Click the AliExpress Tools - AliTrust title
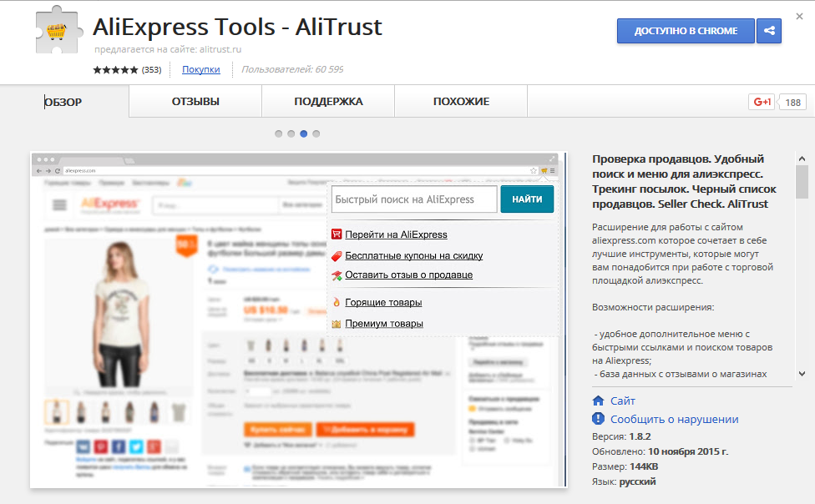The image size is (815, 504). click(x=237, y=27)
